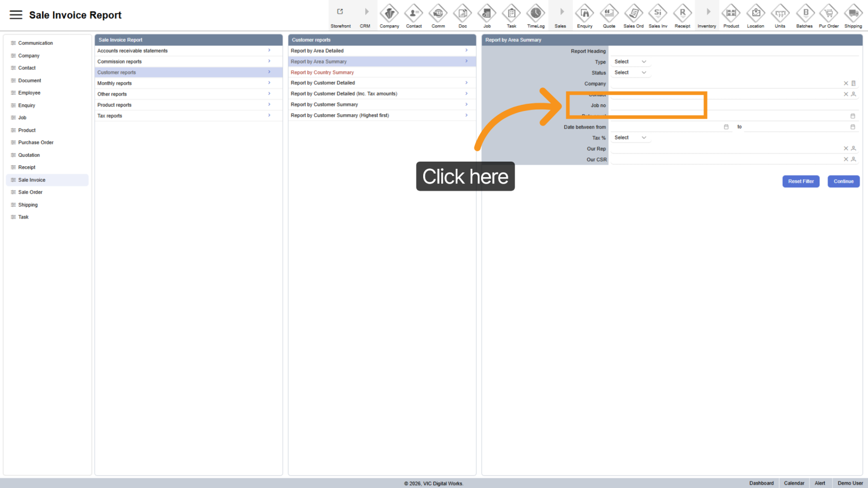
Task: Select the Sales Inv toolbar icon
Action: 658,13
